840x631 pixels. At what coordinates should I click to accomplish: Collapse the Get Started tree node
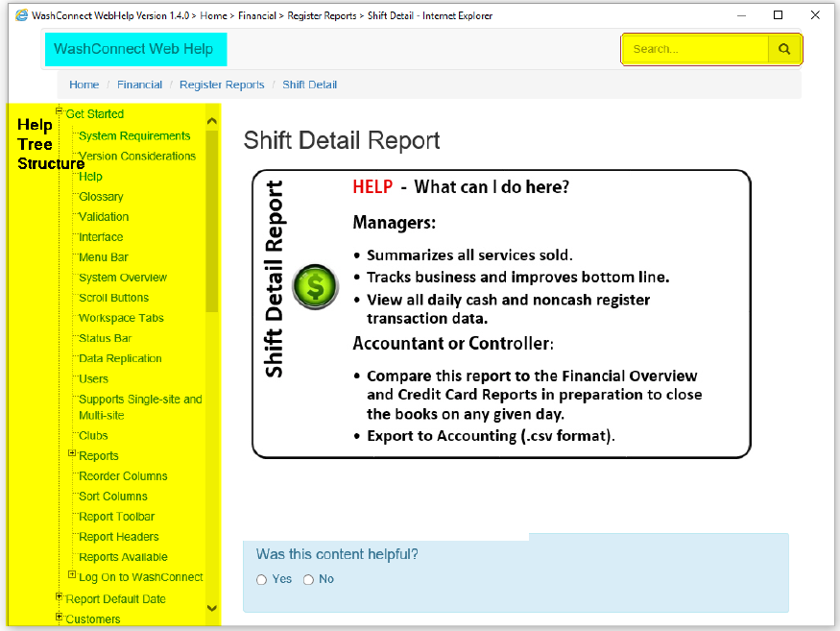click(59, 111)
